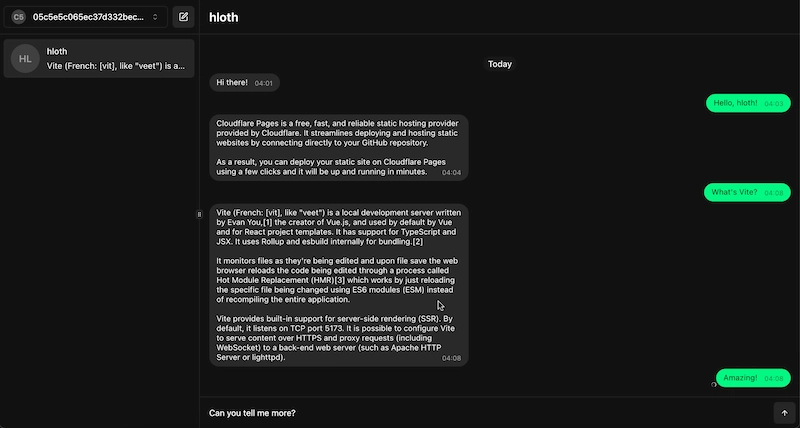The image size is (800, 428).
Task: Click the compose new chat icon
Action: (x=182, y=17)
